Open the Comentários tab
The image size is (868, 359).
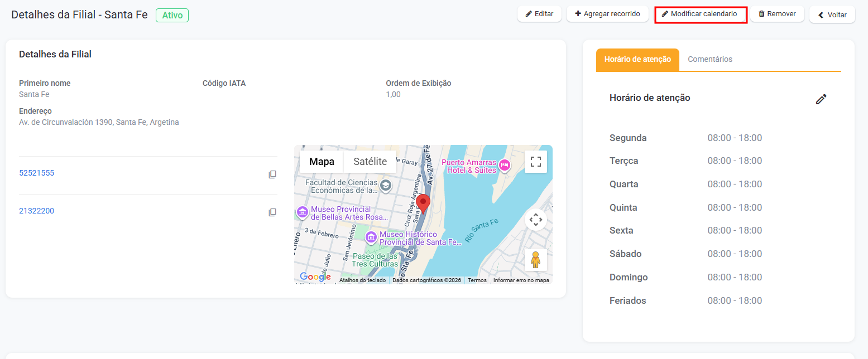[710, 59]
